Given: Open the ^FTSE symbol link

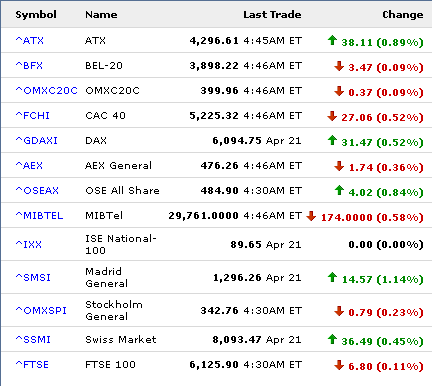Looking at the screenshot, I should point(32,364).
